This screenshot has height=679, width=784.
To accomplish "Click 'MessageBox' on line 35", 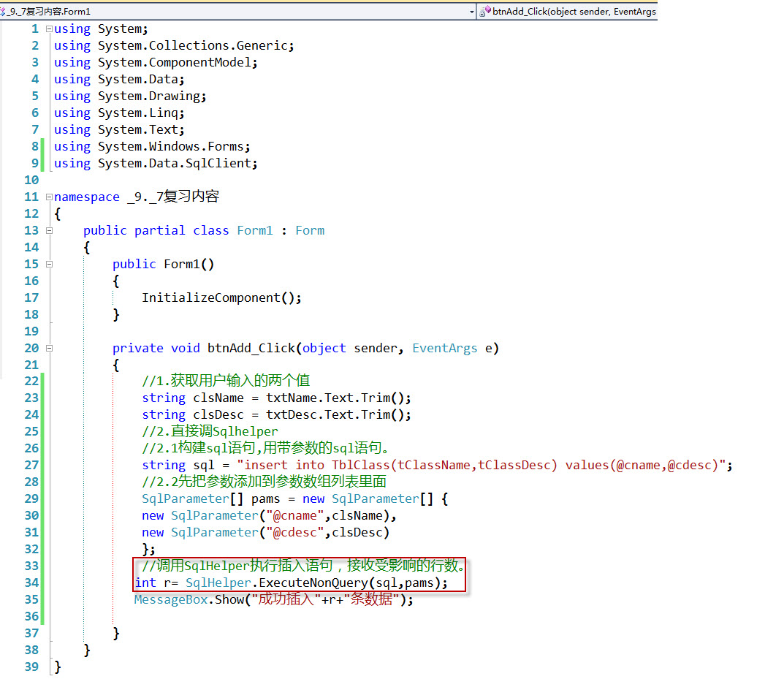I will pos(170,599).
